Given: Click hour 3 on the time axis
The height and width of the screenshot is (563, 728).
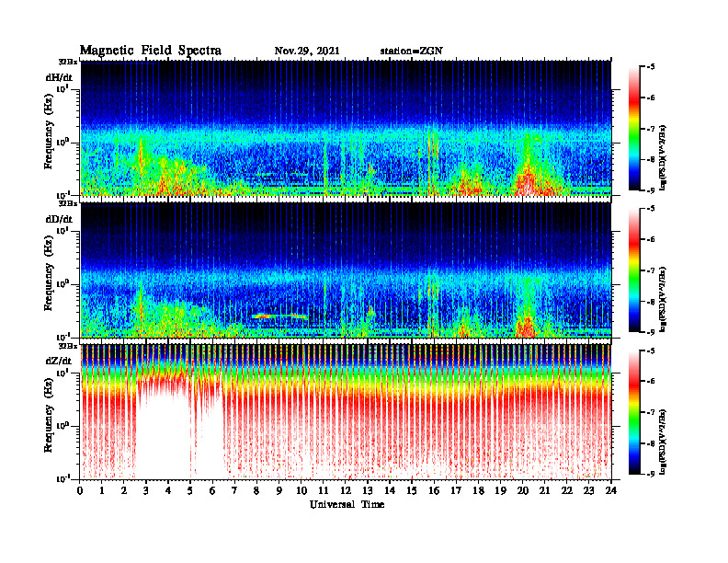Looking at the screenshot, I should [x=146, y=491].
